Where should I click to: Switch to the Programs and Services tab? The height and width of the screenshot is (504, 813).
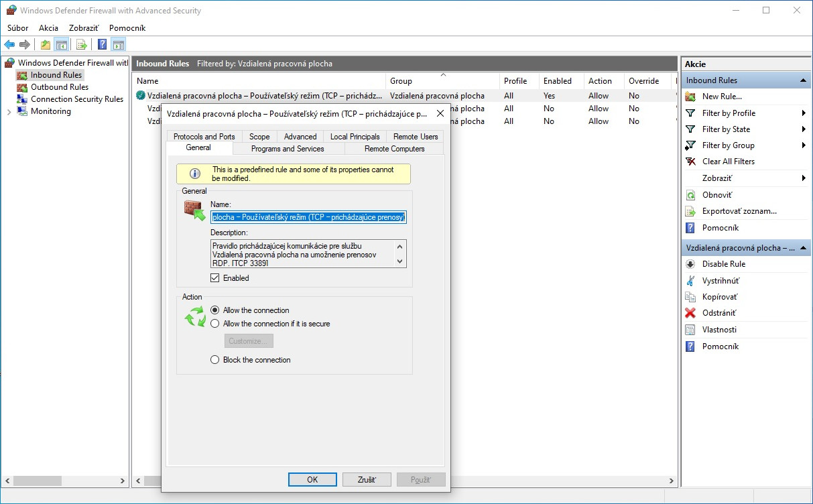(288, 149)
